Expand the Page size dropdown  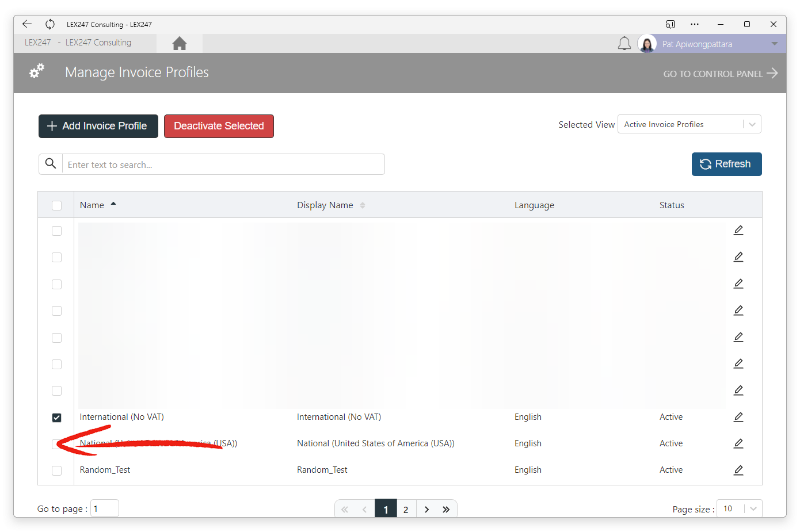(x=739, y=508)
